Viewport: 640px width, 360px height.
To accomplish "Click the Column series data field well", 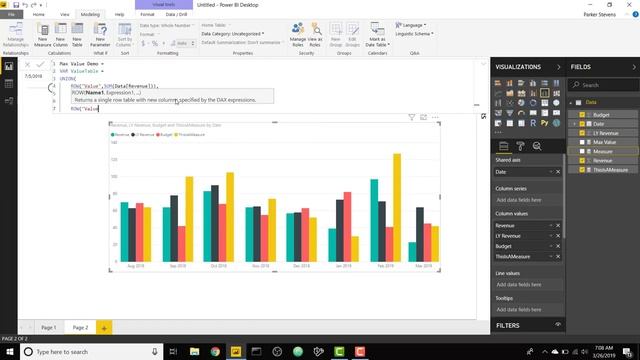I will (528, 200).
